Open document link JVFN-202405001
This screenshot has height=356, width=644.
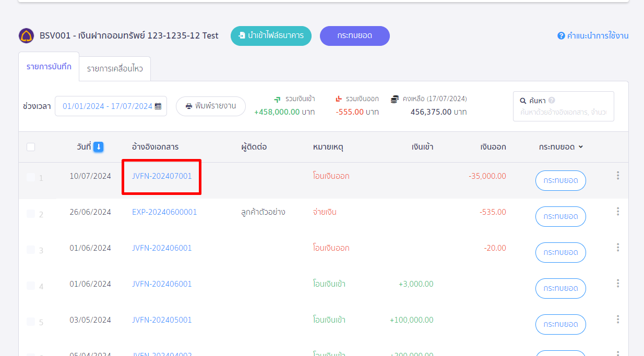(x=162, y=320)
